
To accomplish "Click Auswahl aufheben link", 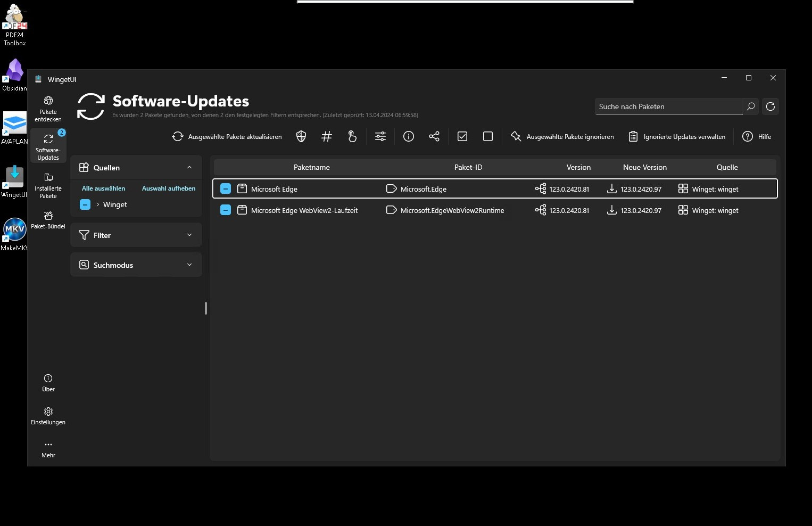I will (169, 188).
